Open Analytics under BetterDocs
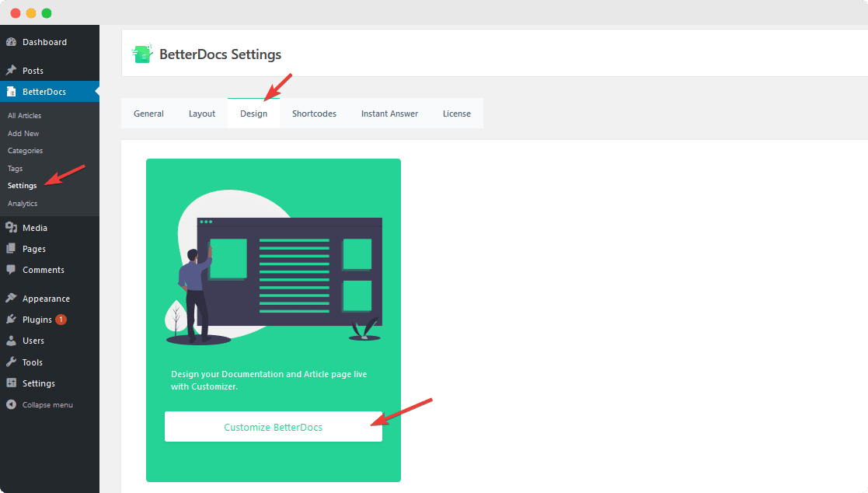Image resolution: width=868 pixels, height=493 pixels. click(22, 203)
